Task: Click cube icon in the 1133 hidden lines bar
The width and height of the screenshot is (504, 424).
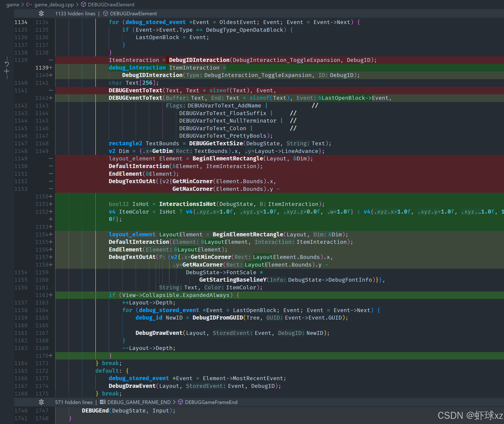Action: pos(105,13)
